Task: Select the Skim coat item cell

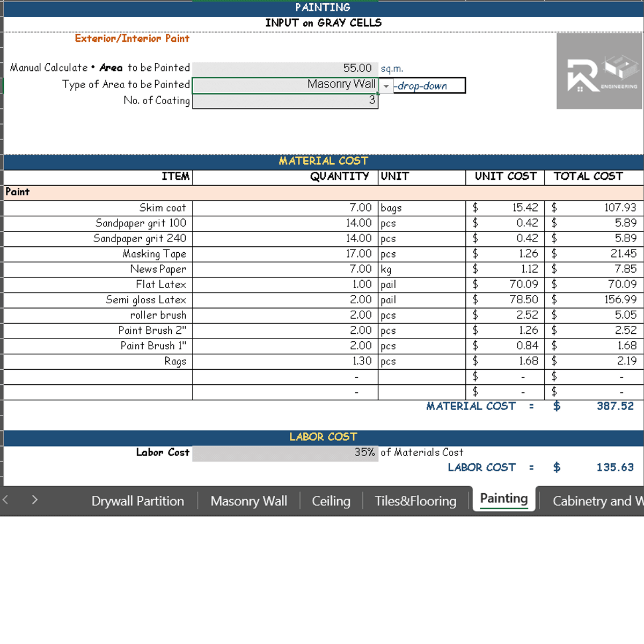Action: [x=98, y=208]
